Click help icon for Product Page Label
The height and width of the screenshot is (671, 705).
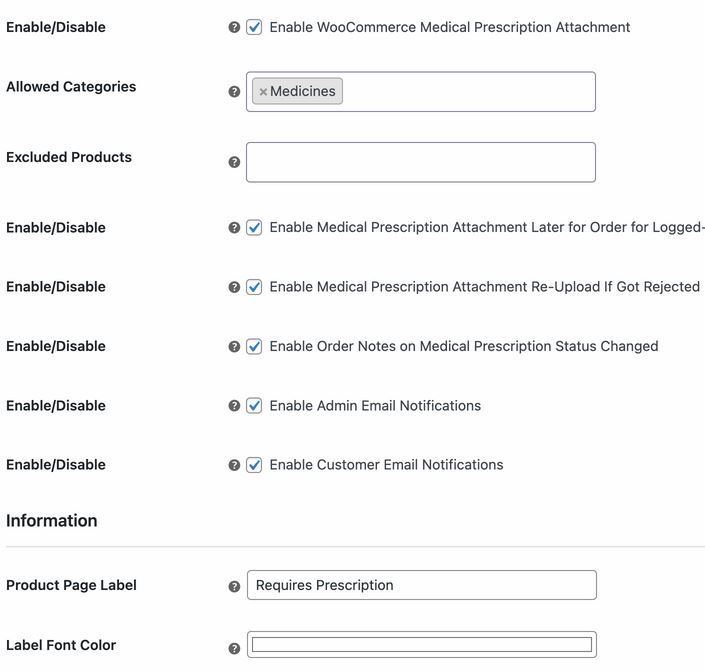click(234, 586)
